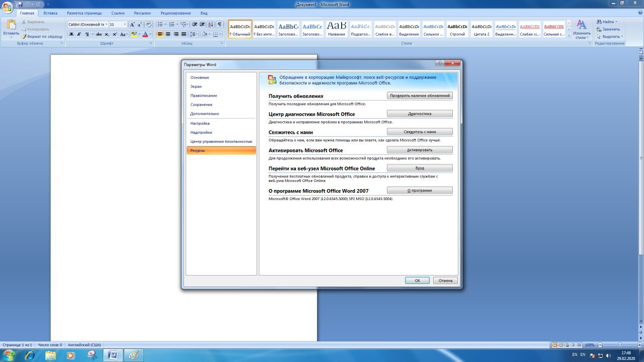Switch to the Рассылки ribbon tab
Viewport: 644px width, 362px height.
click(x=142, y=13)
